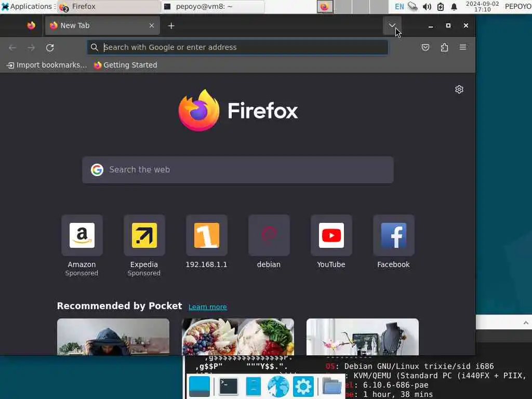Open Settings gear in dock
The width and height of the screenshot is (532, 399).
(303, 386)
